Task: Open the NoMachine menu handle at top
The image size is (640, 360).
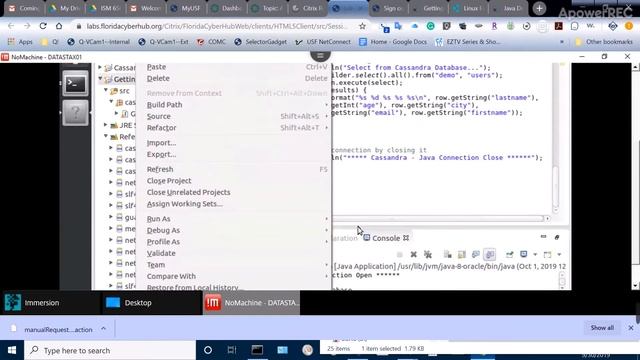Action: tap(320, 56)
